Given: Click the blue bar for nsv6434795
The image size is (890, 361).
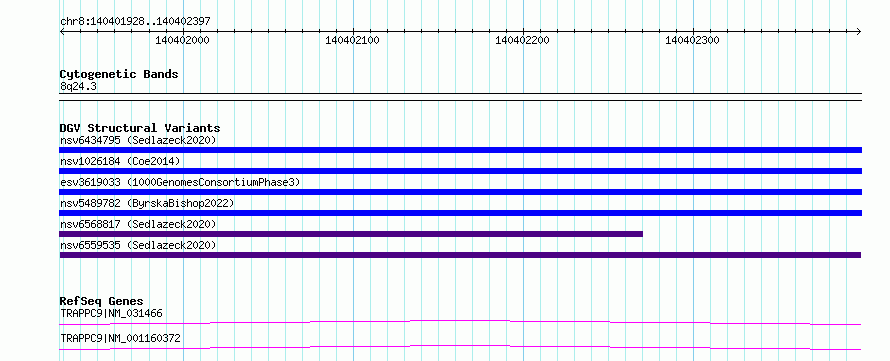Looking at the screenshot, I should 460,150.
